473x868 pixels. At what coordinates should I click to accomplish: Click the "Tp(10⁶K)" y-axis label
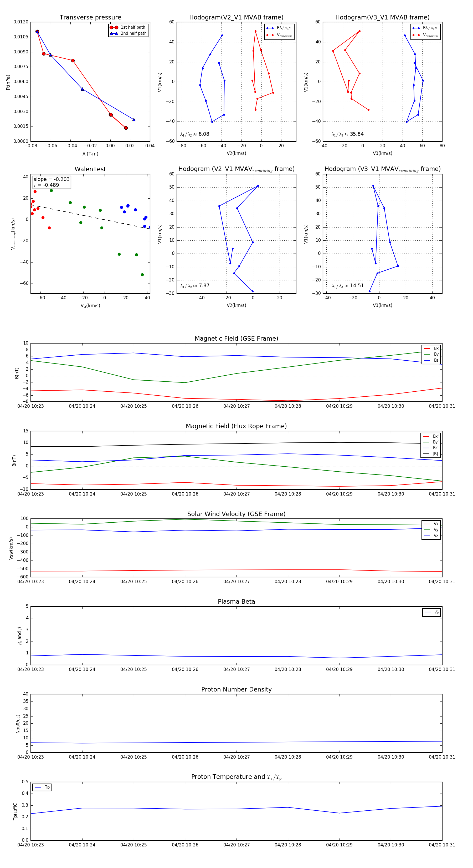15,811
